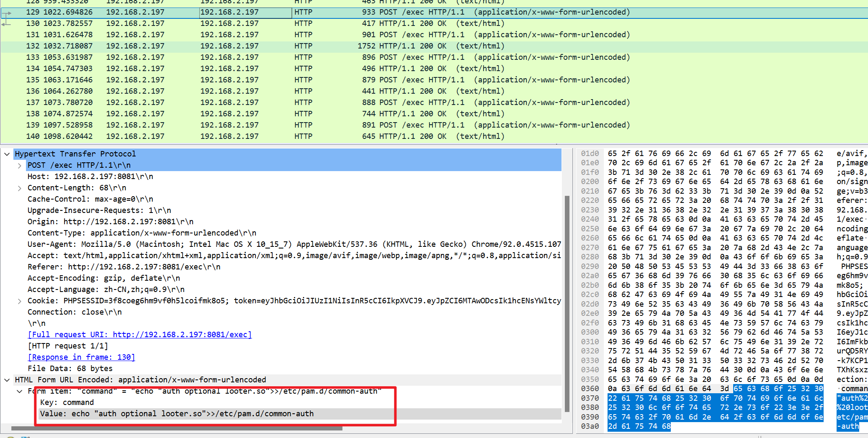Select the Content-Type header line
868x438 pixels.
[x=142, y=233]
